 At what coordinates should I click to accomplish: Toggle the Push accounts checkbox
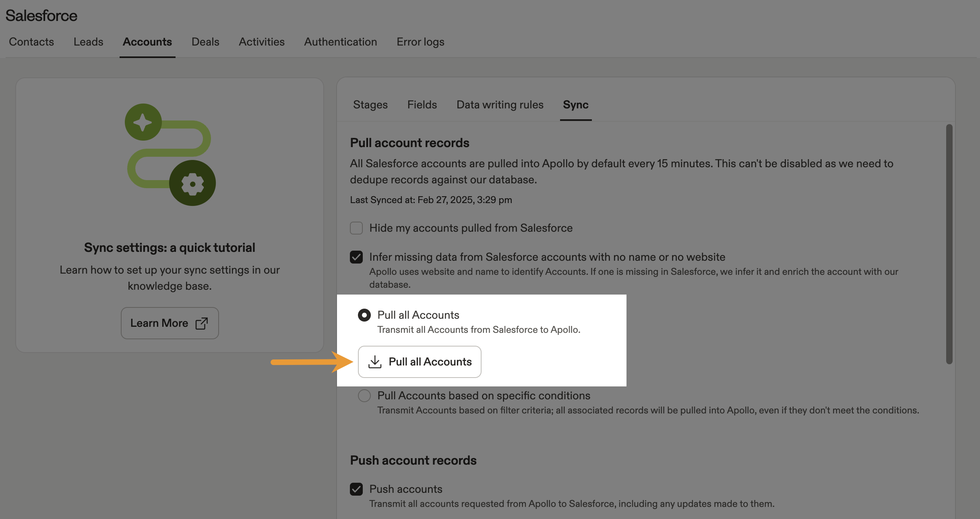tap(356, 489)
